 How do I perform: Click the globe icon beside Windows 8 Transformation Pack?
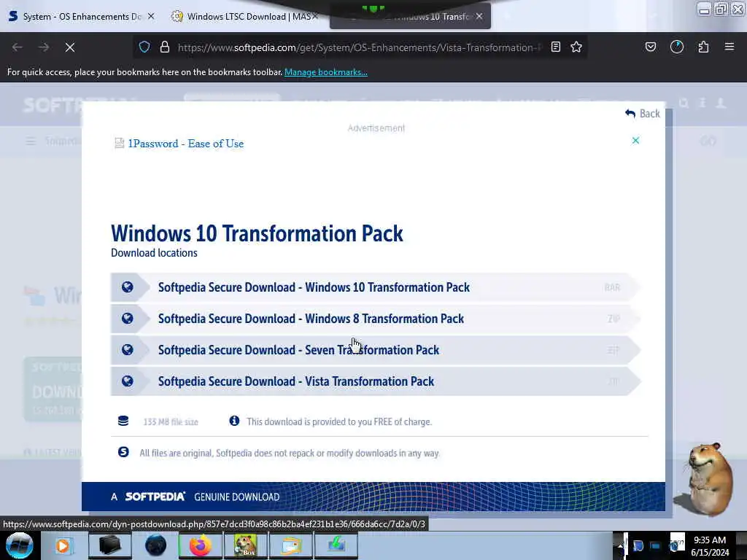point(127,318)
